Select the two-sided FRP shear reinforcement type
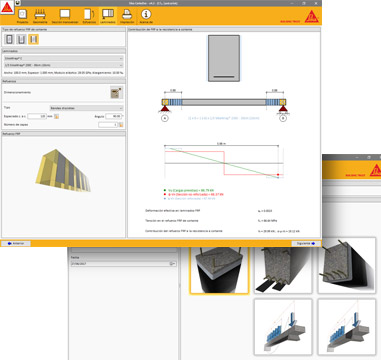Screen dimensions: 381x360 coord(33,39)
